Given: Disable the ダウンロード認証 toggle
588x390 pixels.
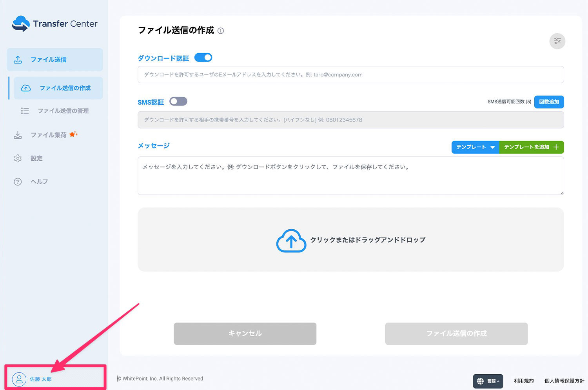Looking at the screenshot, I should pos(203,57).
